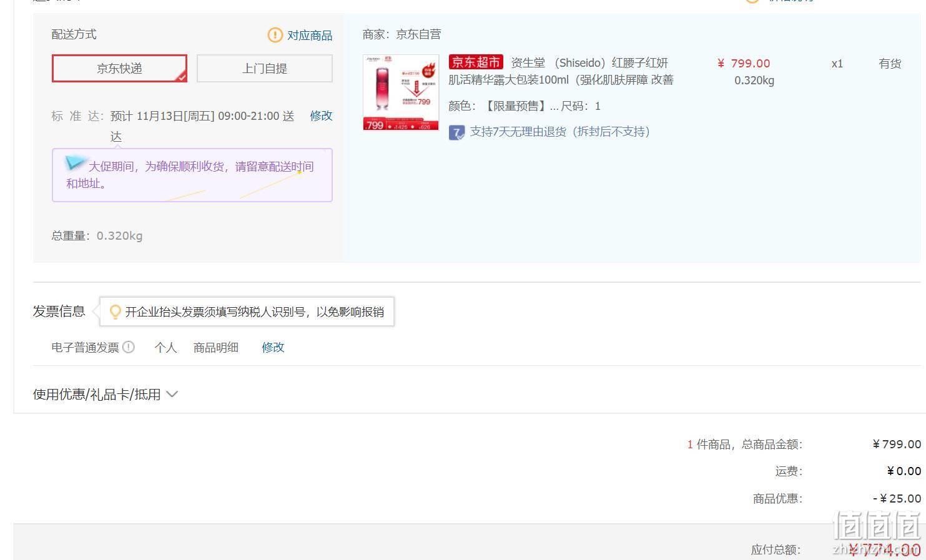Open the Shiseido product thumbnail
The image size is (926, 560).
[401, 92]
